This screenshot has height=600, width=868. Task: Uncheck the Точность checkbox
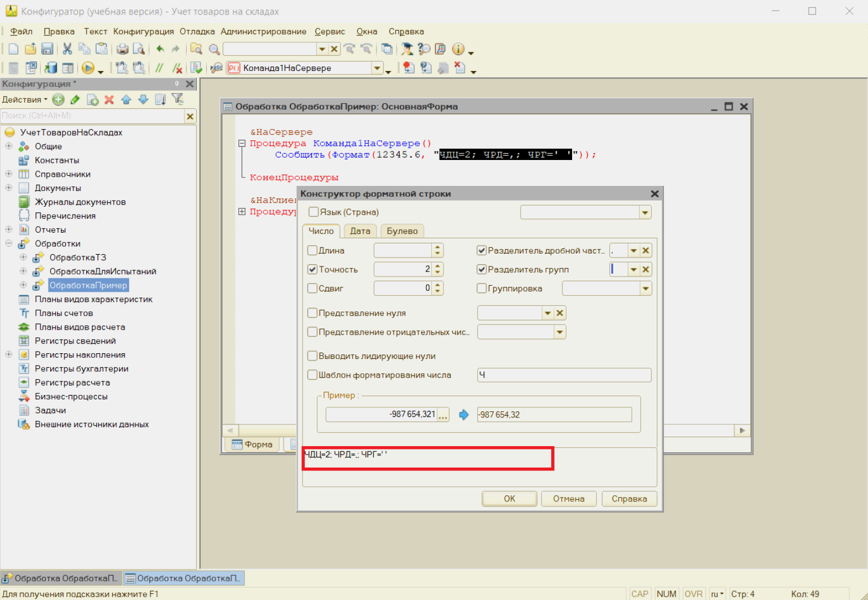coord(312,270)
